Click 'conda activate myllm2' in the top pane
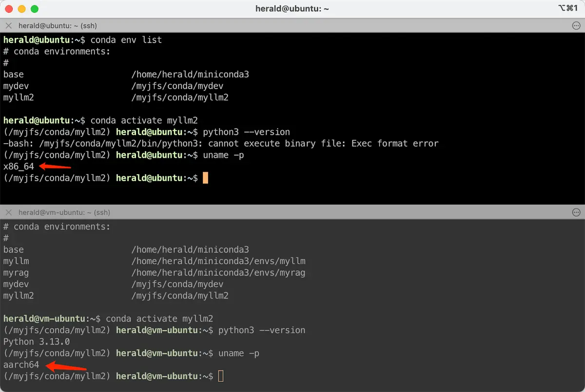This screenshot has height=392, width=585. (x=144, y=120)
